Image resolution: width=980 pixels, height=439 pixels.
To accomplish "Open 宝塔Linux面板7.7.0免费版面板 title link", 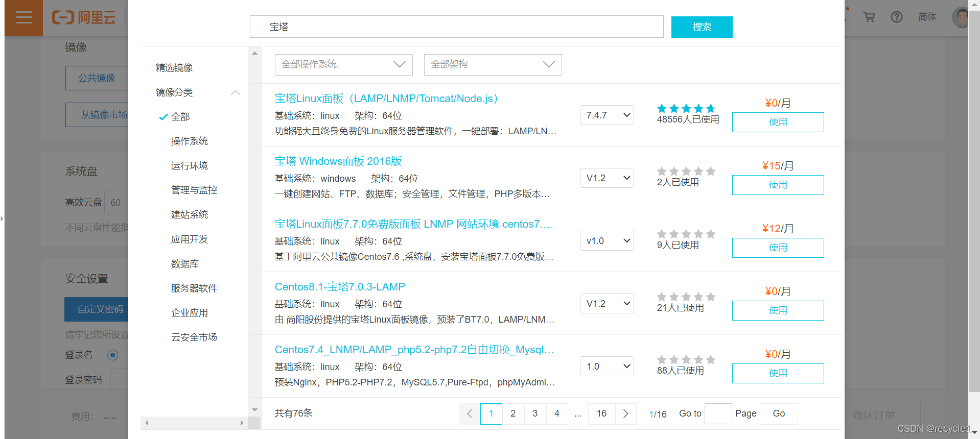I will (x=414, y=224).
